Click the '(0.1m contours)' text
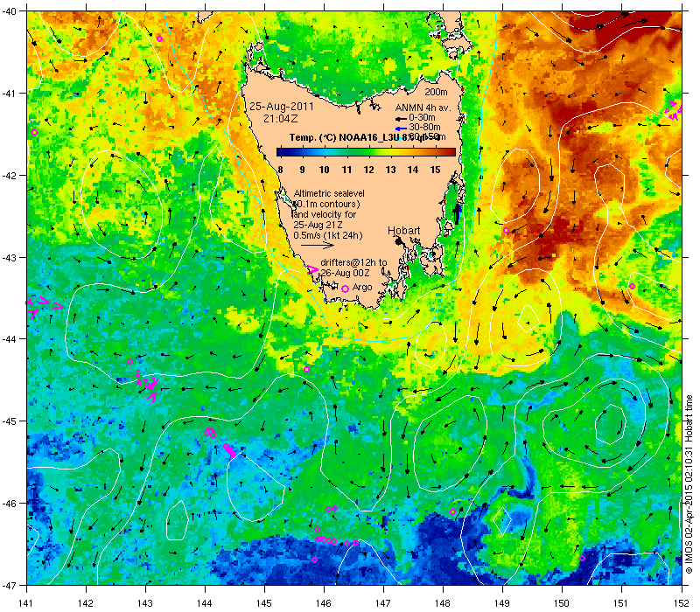Viewport: 700px width, 612px height. [x=326, y=204]
